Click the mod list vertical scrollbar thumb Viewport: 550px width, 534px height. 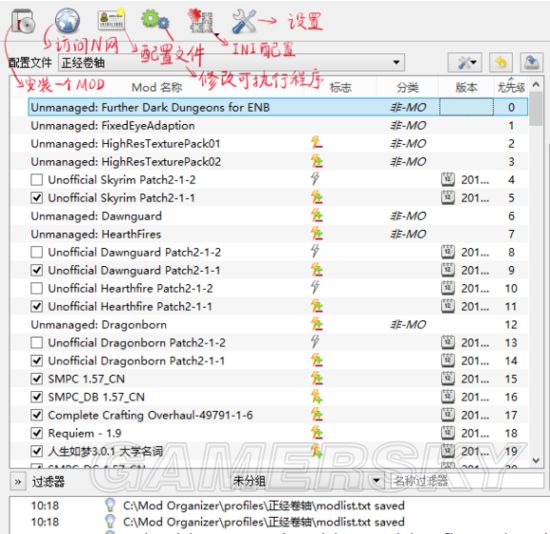[536, 108]
